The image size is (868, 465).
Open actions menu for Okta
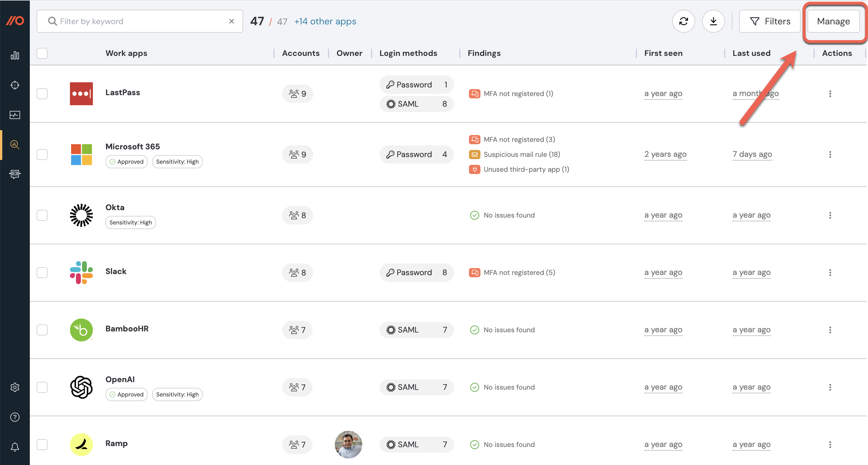click(x=830, y=215)
